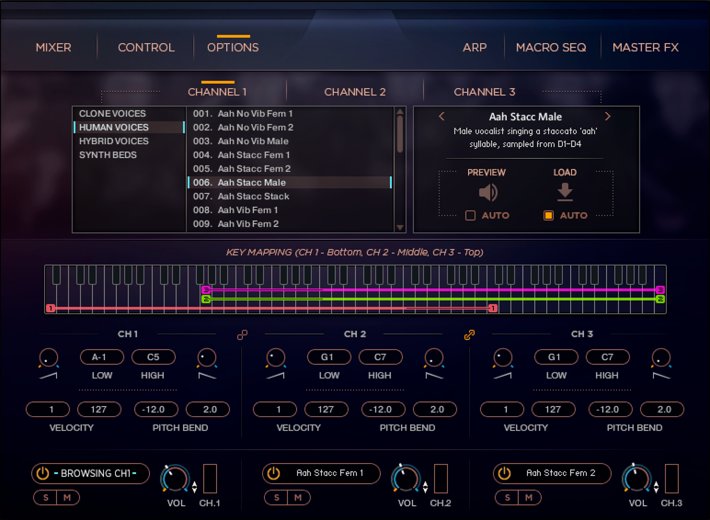
Task: Click the link icon between CH 1 and CH 2
Action: click(241, 335)
